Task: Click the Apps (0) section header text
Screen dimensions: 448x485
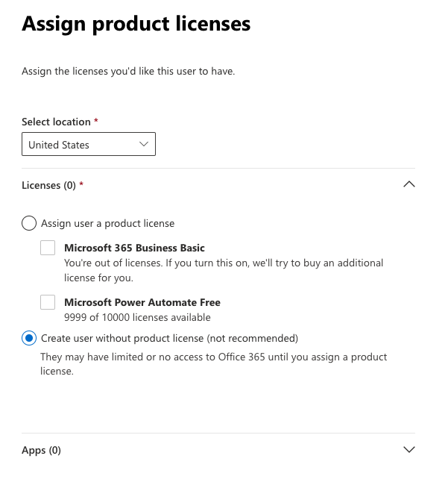Action: point(42,450)
